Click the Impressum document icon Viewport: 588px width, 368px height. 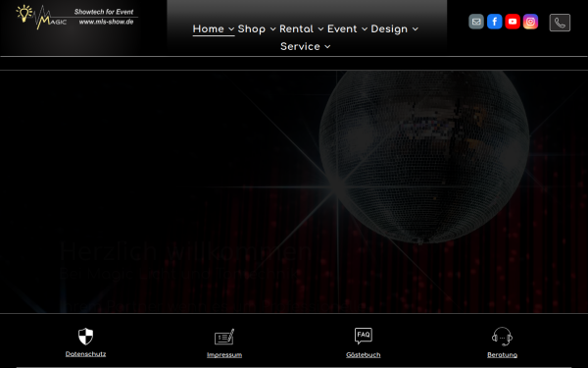pos(224,337)
